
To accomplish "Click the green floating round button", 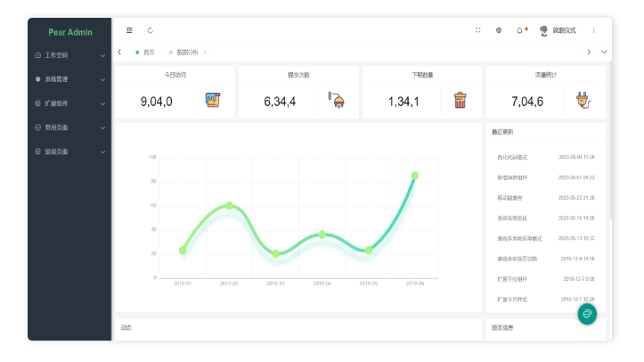I will click(587, 314).
